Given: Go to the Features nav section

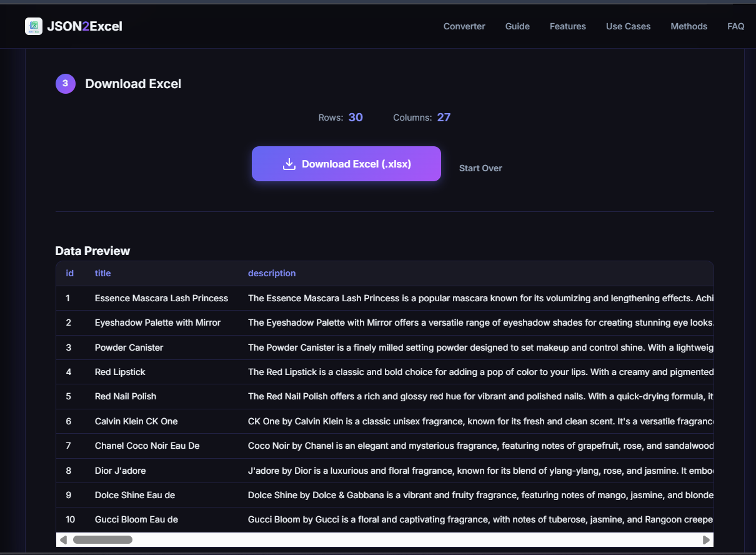Looking at the screenshot, I should pyautogui.click(x=568, y=26).
